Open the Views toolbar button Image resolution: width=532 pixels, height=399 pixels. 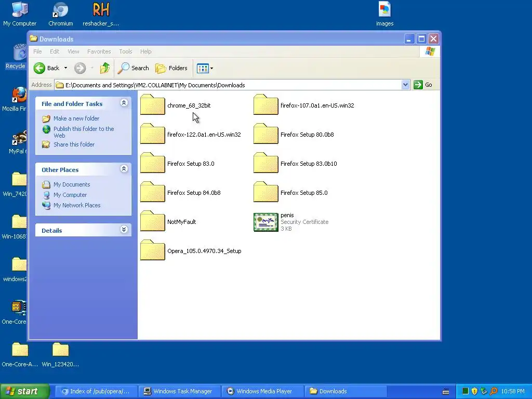point(203,68)
